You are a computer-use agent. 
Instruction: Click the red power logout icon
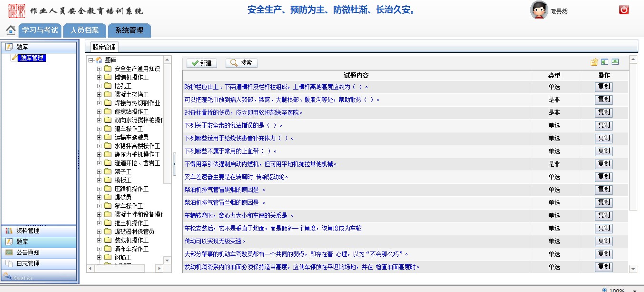coord(624,10)
